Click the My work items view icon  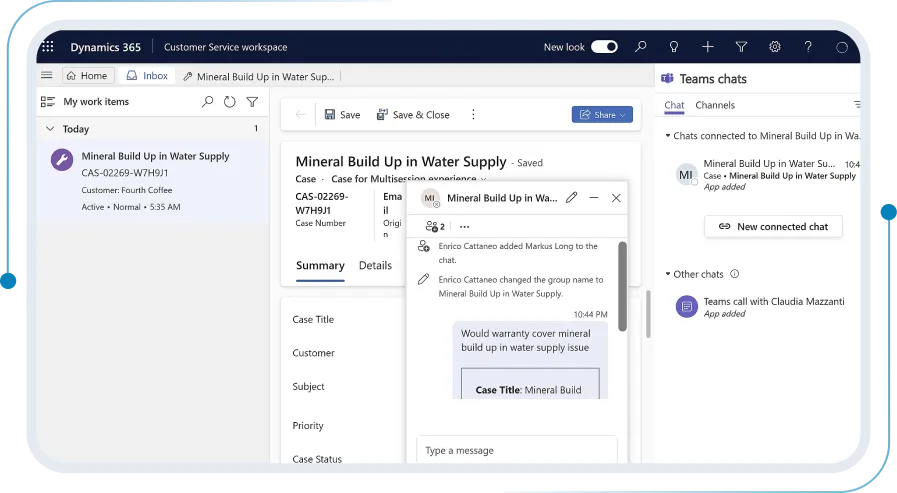47,102
